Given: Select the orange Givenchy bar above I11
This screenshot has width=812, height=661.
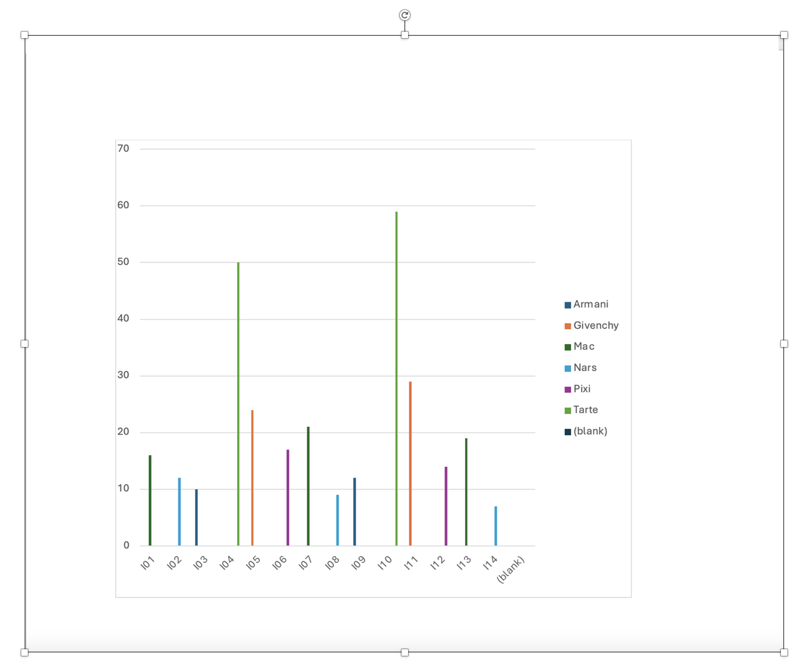Looking at the screenshot, I should 410,464.
